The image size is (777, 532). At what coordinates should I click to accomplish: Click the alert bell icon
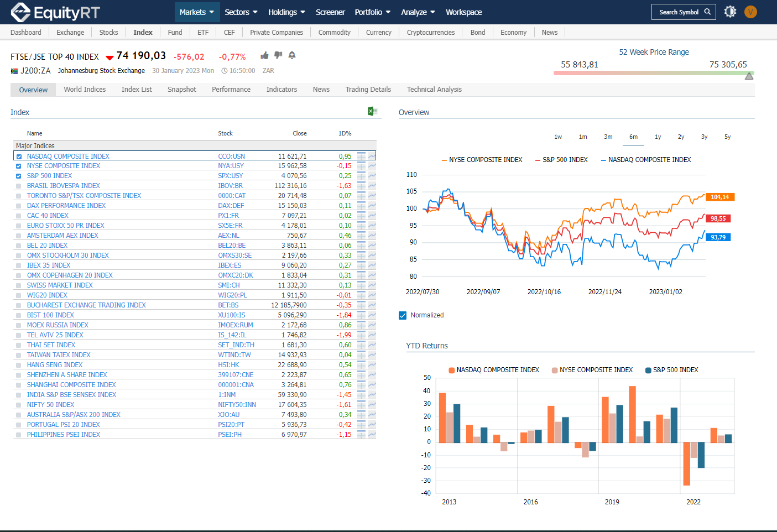coord(292,55)
